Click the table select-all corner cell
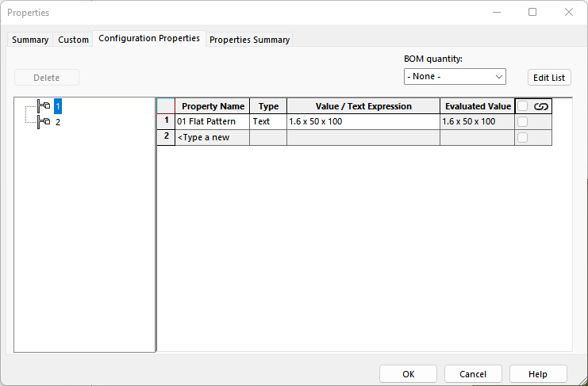 (166, 106)
